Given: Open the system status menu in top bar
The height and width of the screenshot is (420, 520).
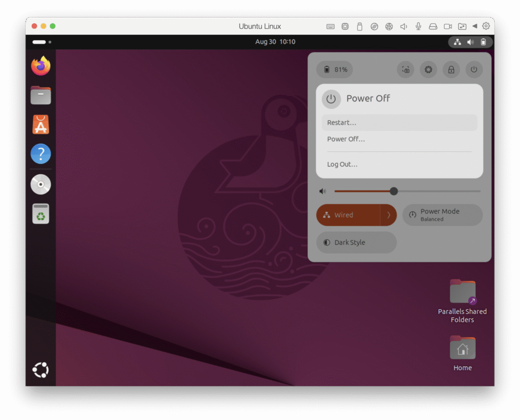Looking at the screenshot, I should [470, 42].
